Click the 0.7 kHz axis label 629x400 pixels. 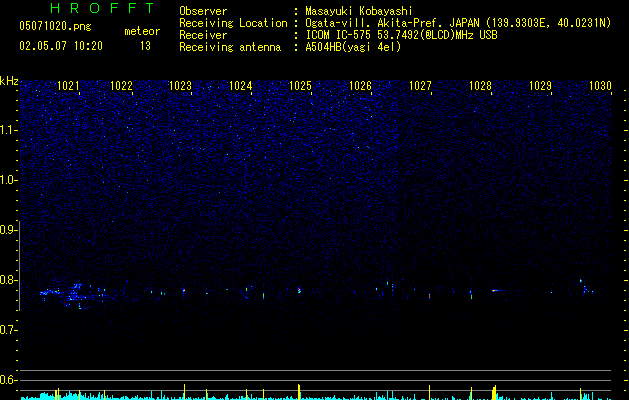pos(9,330)
